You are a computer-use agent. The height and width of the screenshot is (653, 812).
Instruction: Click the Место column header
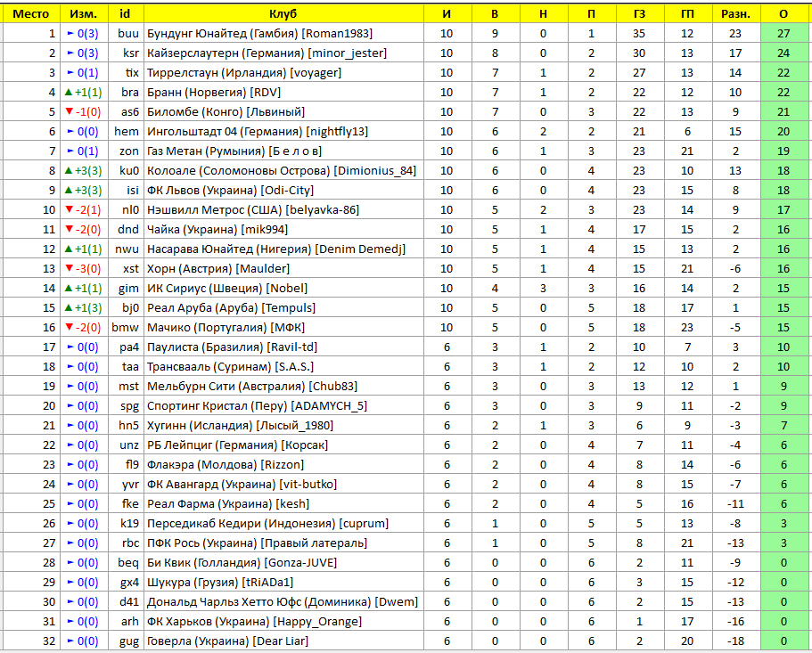tap(31, 14)
